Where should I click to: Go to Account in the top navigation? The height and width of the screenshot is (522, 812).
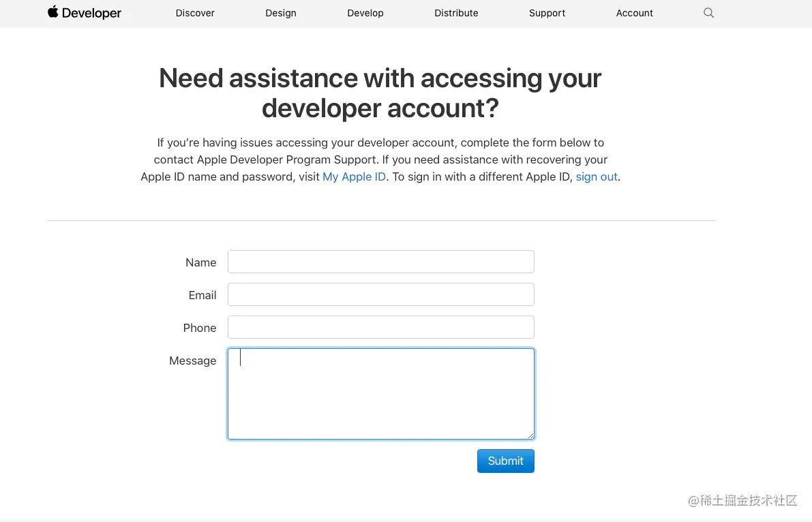(634, 13)
